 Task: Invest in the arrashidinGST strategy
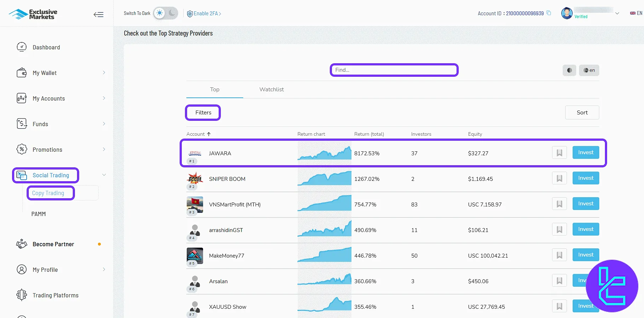586,229
